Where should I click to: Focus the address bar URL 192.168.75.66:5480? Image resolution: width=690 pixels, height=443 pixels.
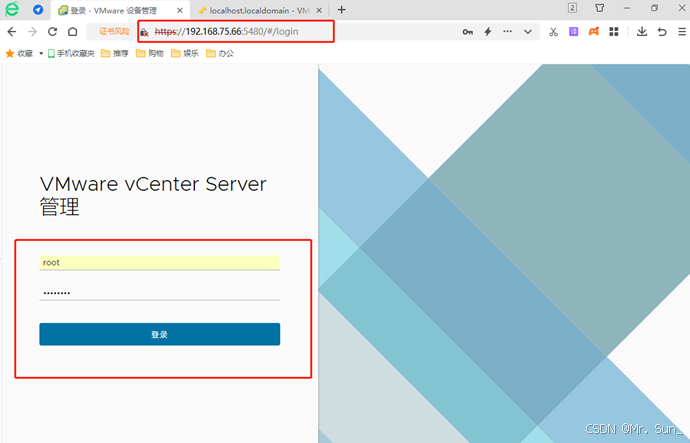[227, 32]
